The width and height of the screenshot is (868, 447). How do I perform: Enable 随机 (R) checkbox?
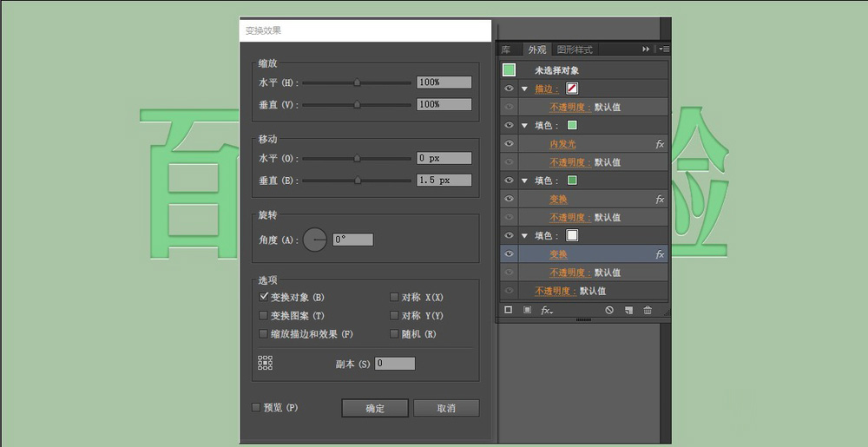pyautogui.click(x=394, y=333)
